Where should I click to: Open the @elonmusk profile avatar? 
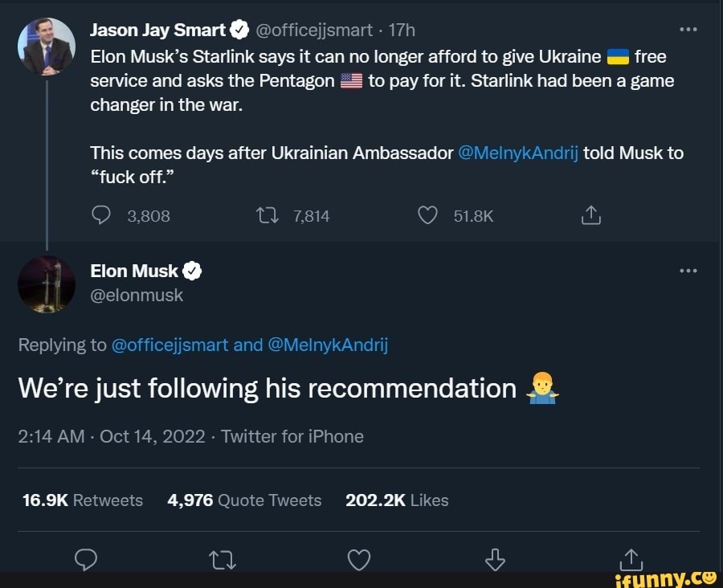coord(46,284)
